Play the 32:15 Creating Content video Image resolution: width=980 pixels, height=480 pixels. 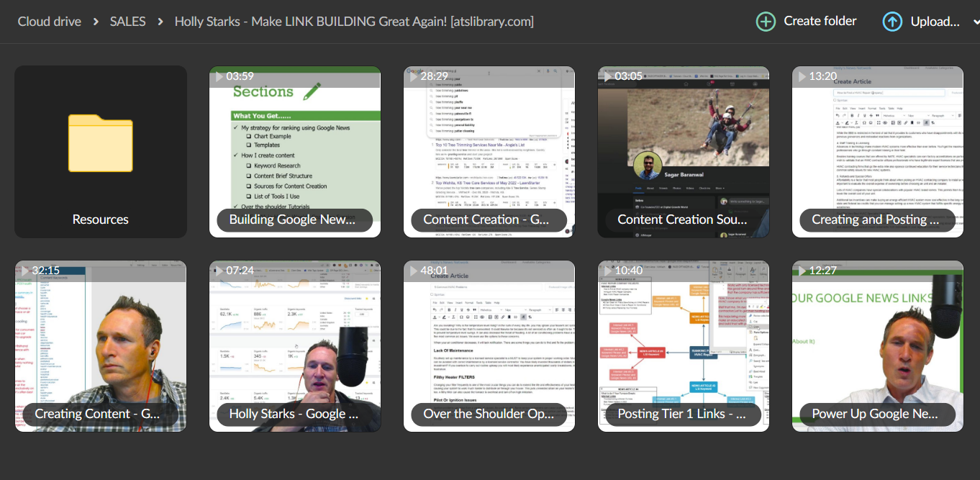click(101, 346)
